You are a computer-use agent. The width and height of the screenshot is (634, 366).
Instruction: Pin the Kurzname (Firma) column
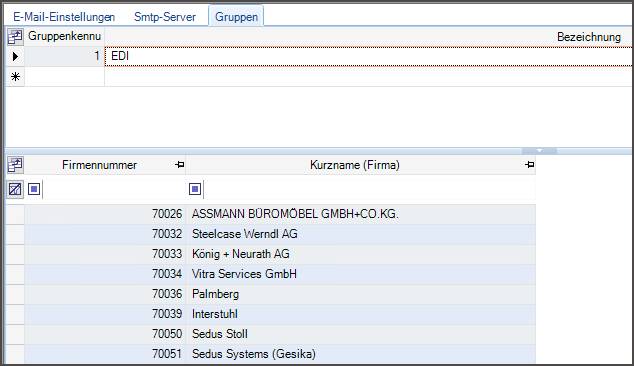tap(529, 165)
